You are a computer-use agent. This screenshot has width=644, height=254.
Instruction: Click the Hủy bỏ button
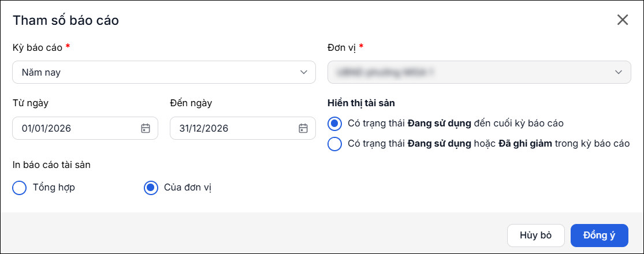[x=536, y=236]
